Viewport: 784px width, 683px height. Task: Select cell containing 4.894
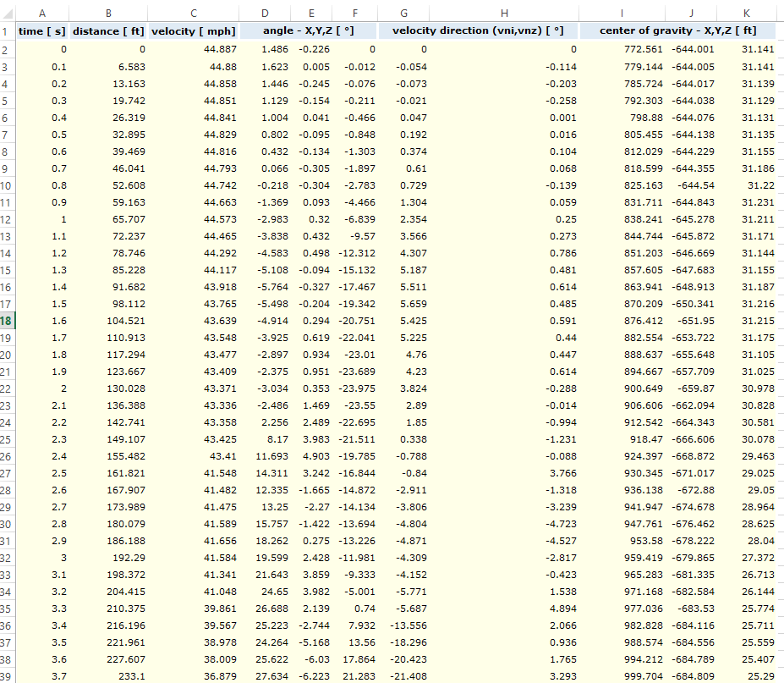coord(504,609)
